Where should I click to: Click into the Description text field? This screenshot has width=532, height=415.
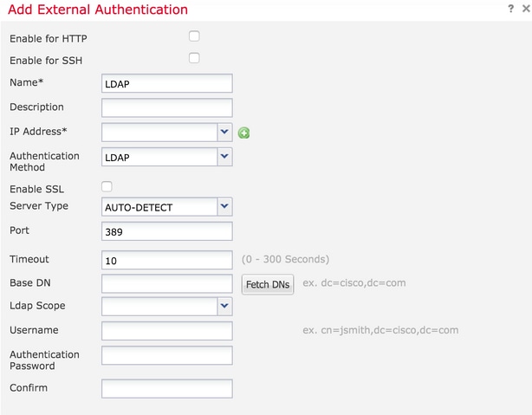[x=167, y=108]
